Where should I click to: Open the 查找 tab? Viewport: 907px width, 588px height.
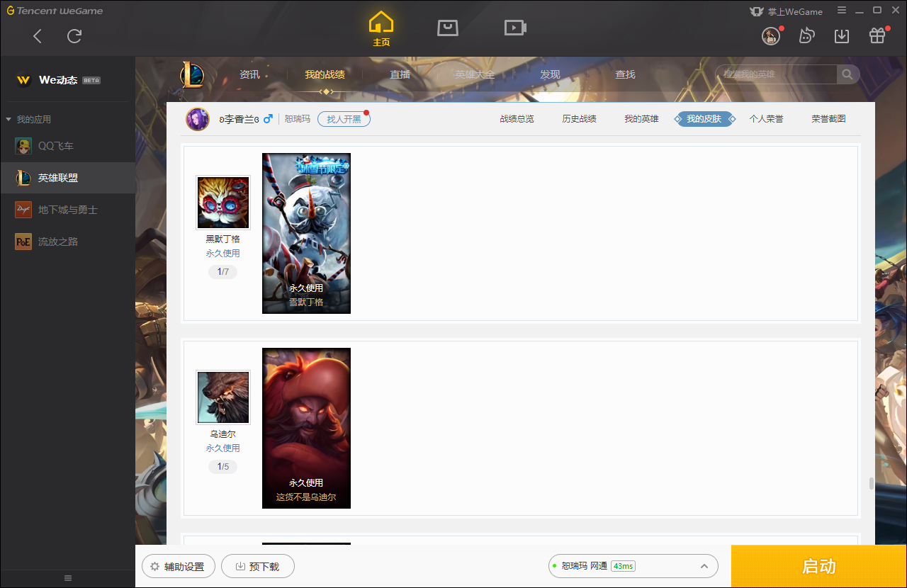tap(625, 74)
